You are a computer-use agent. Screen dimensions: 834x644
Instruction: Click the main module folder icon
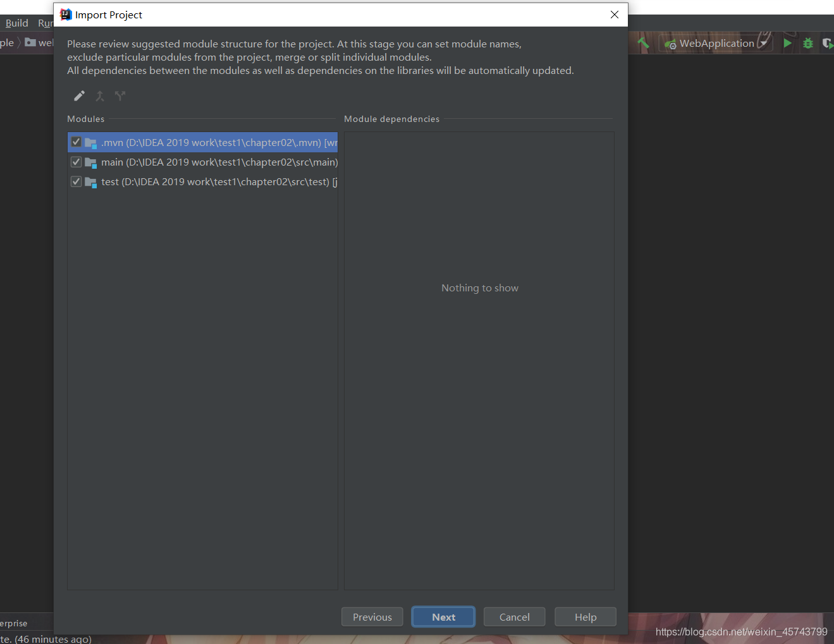pos(90,162)
